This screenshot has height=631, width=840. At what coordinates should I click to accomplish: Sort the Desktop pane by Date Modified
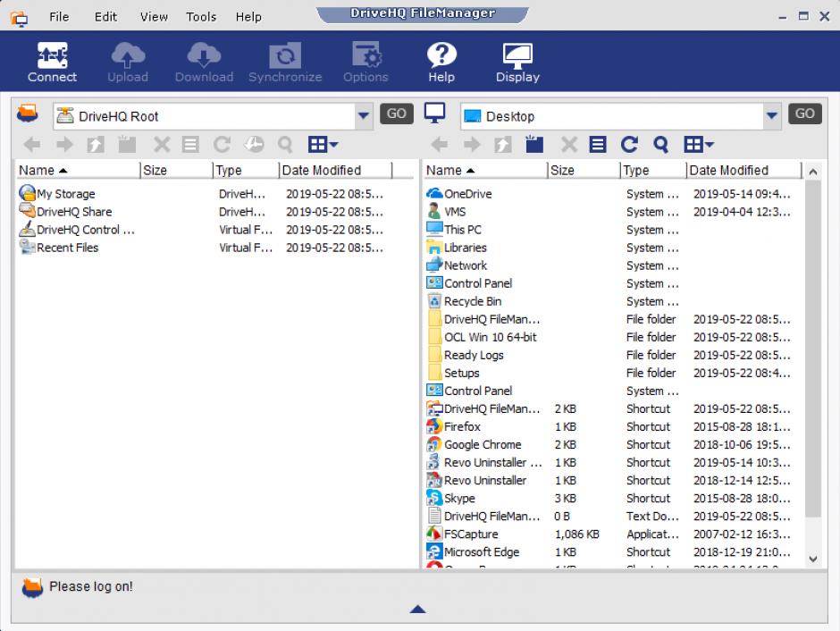(728, 170)
